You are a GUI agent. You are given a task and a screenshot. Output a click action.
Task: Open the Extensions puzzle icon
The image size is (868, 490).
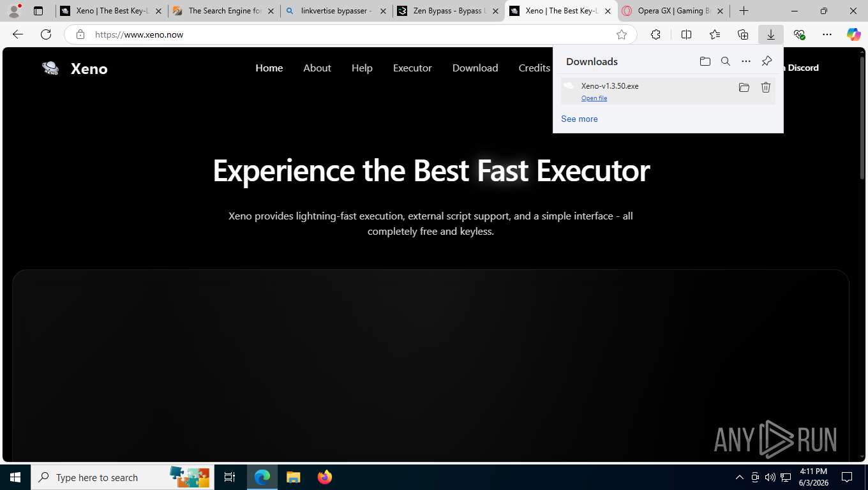pos(655,34)
